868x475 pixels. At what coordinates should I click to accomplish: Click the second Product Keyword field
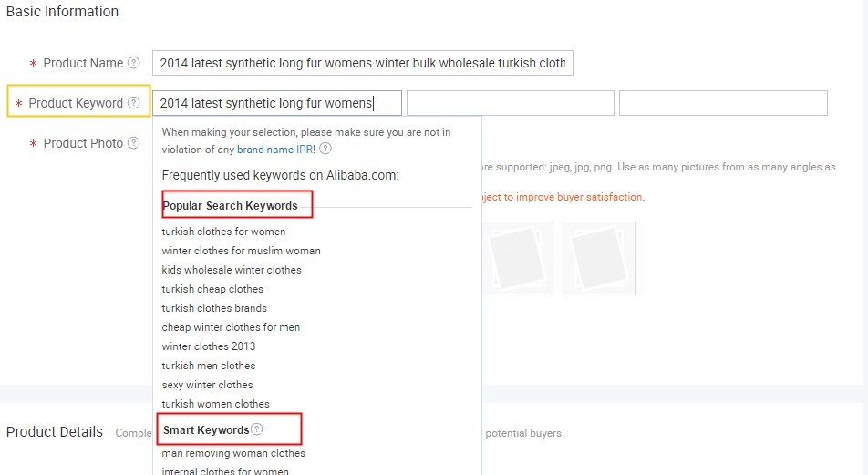[510, 103]
